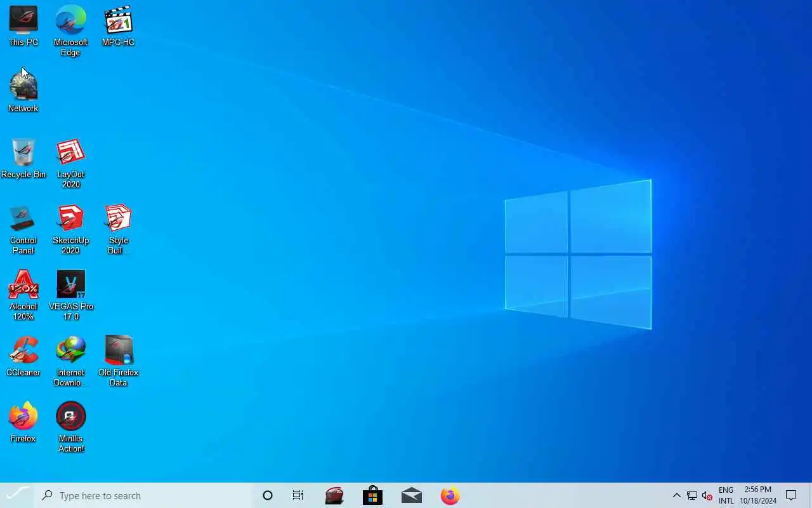Select the Mirillis Action! shortcut
The image size is (812, 508).
pos(70,428)
